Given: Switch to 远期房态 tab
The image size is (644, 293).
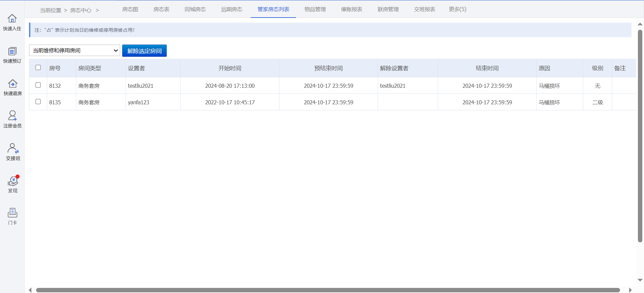Looking at the screenshot, I should [232, 9].
